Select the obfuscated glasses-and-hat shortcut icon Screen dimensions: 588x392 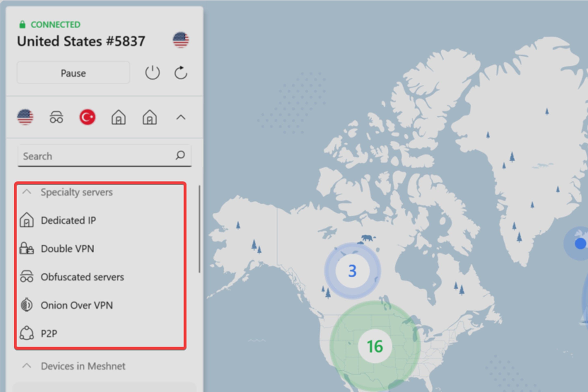56,117
